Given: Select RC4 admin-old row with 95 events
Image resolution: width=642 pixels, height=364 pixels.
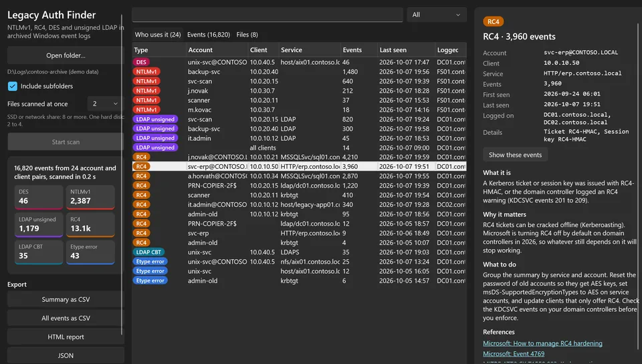Looking at the screenshot, I should [x=300, y=214].
